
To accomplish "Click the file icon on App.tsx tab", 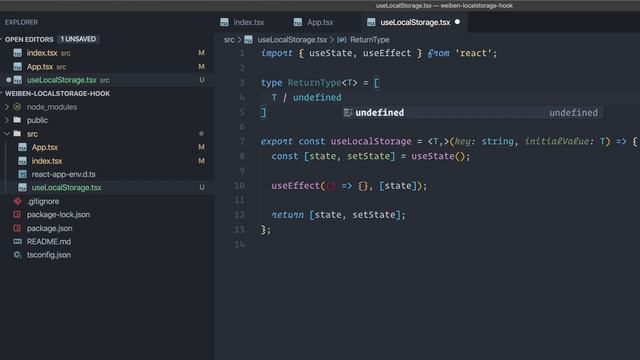I will [298, 22].
